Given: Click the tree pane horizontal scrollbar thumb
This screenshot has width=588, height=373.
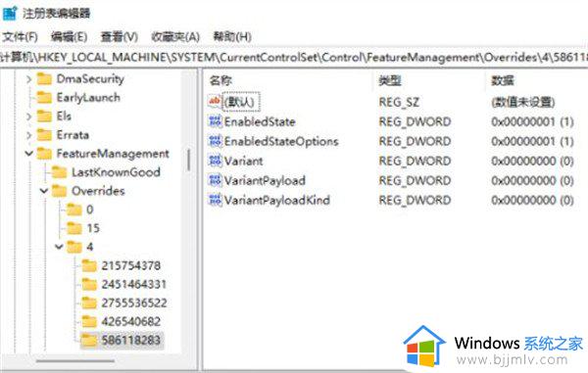Looking at the screenshot, I should point(75,361).
